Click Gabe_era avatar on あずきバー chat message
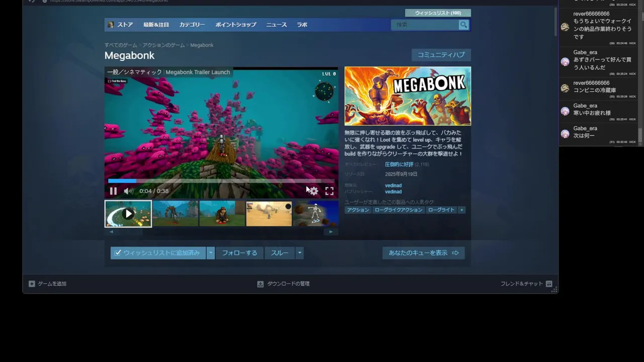 coord(565,61)
